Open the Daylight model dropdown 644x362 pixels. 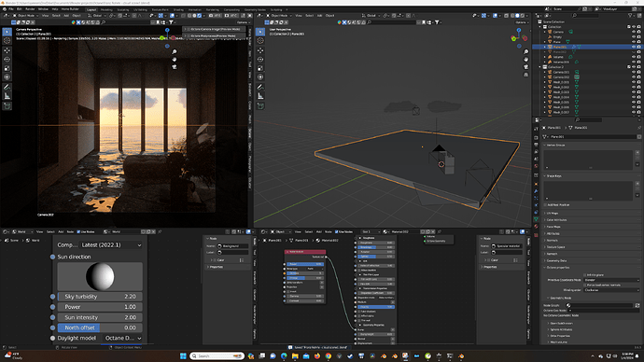click(122, 338)
